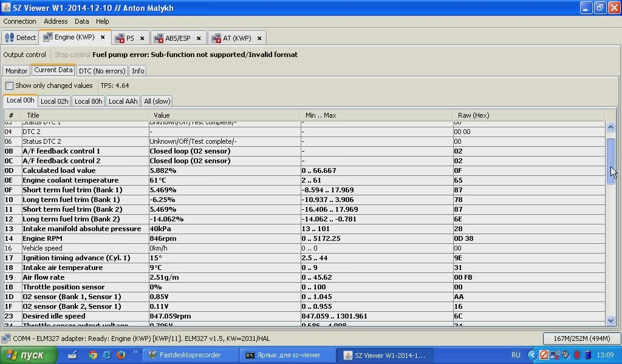
Task: Click the PS tab disconnected icon
Action: click(120, 38)
